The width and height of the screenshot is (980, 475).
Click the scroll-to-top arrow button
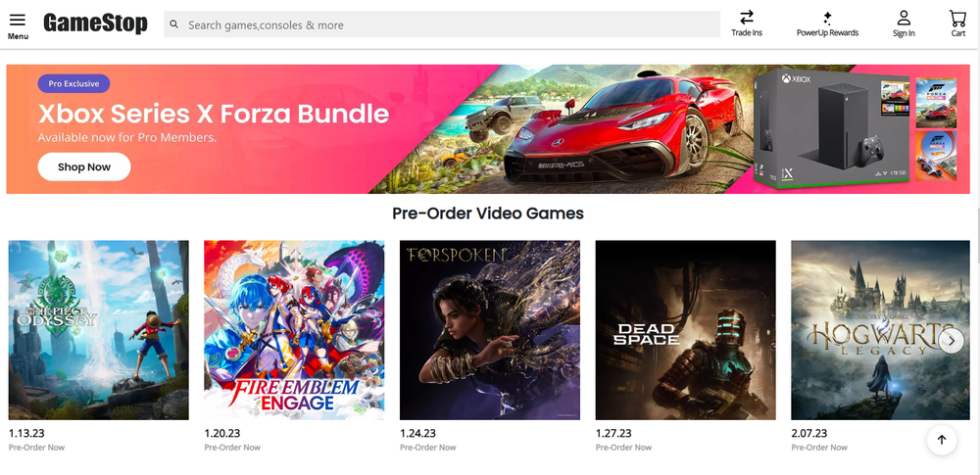[x=941, y=440]
